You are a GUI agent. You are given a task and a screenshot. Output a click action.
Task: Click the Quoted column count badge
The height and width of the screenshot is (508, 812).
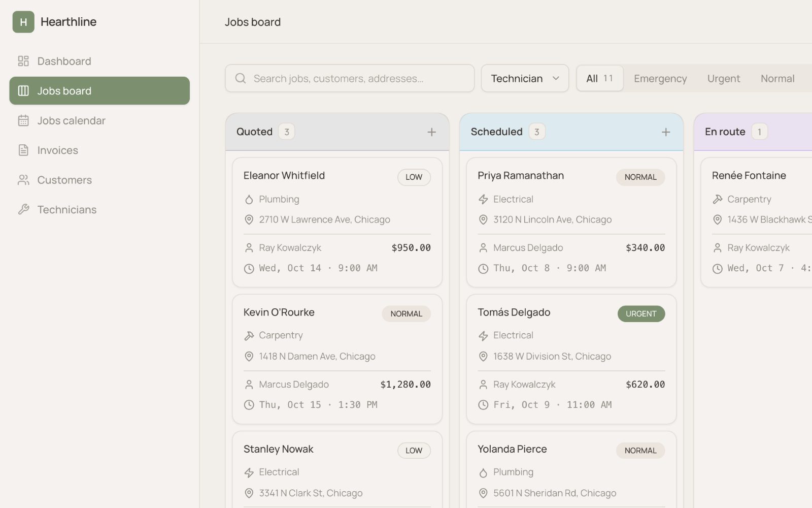[287, 132]
